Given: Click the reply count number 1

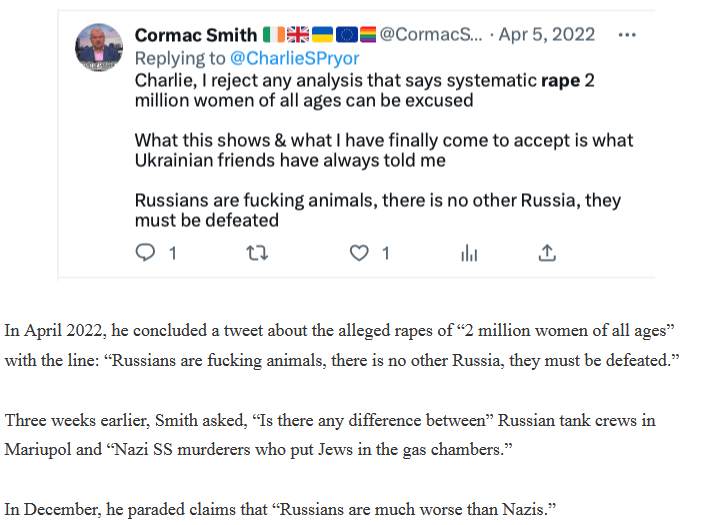Looking at the screenshot, I should [173, 253].
